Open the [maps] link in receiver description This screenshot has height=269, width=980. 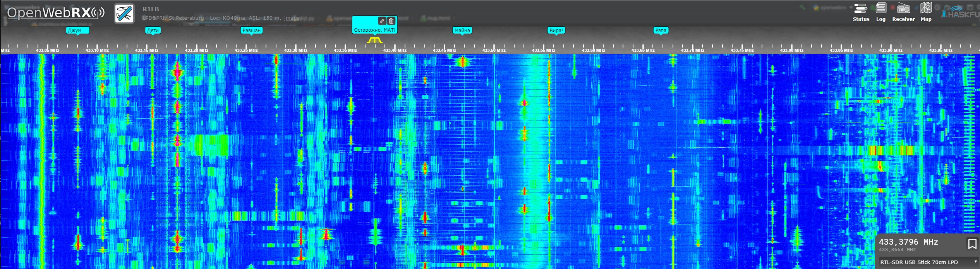(292, 18)
